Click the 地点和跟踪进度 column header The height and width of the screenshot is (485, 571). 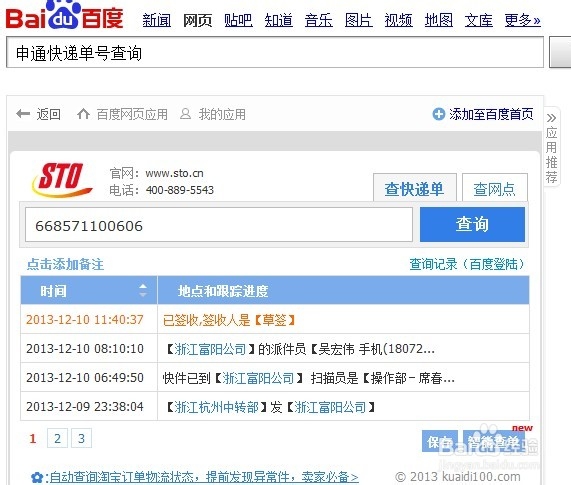pyautogui.click(x=343, y=290)
